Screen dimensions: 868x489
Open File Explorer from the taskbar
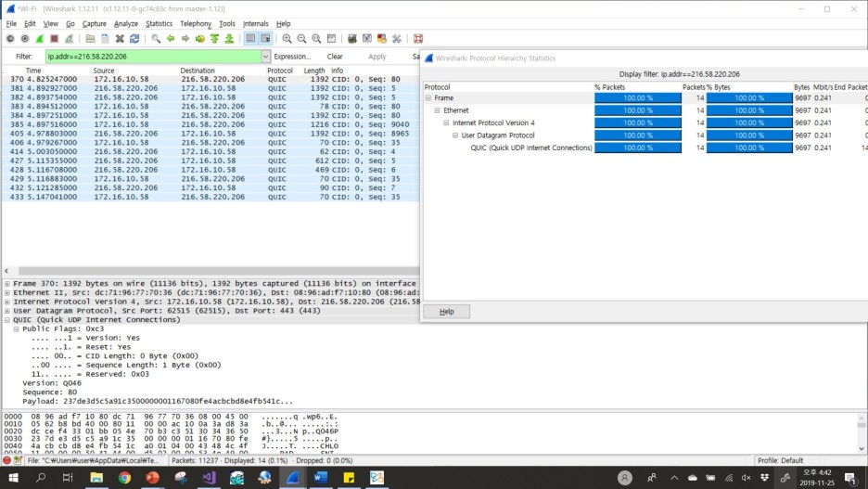96,477
